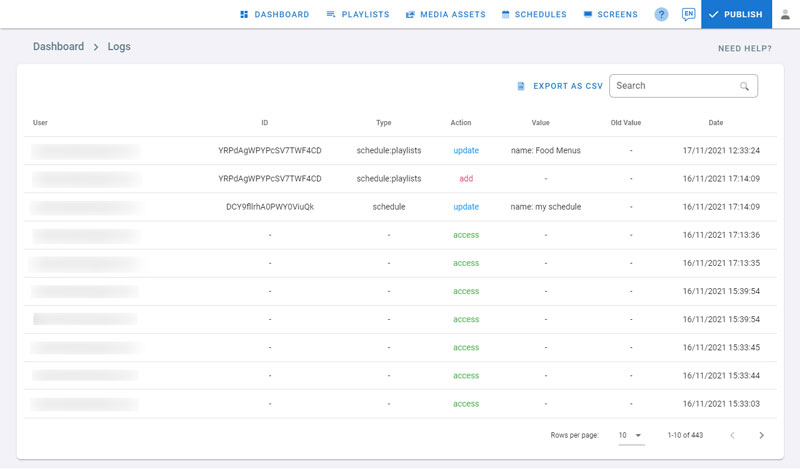Open the EN language selector icon
800x469 pixels.
688,14
